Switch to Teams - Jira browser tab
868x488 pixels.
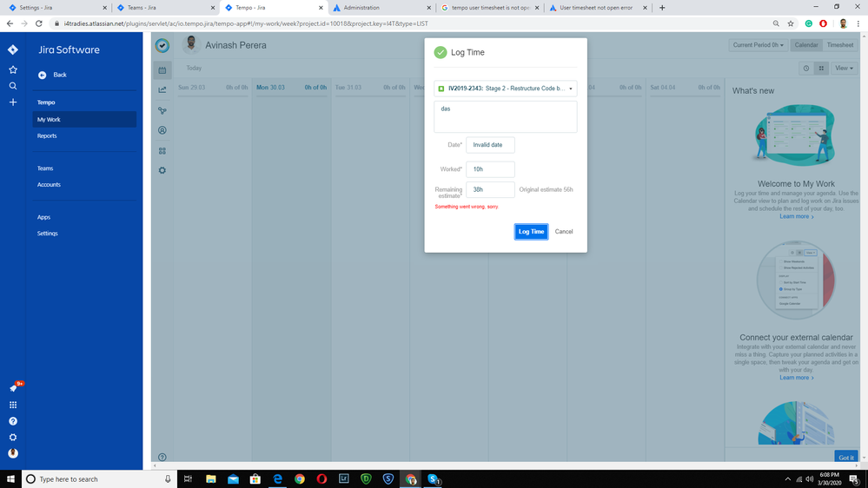point(164,8)
